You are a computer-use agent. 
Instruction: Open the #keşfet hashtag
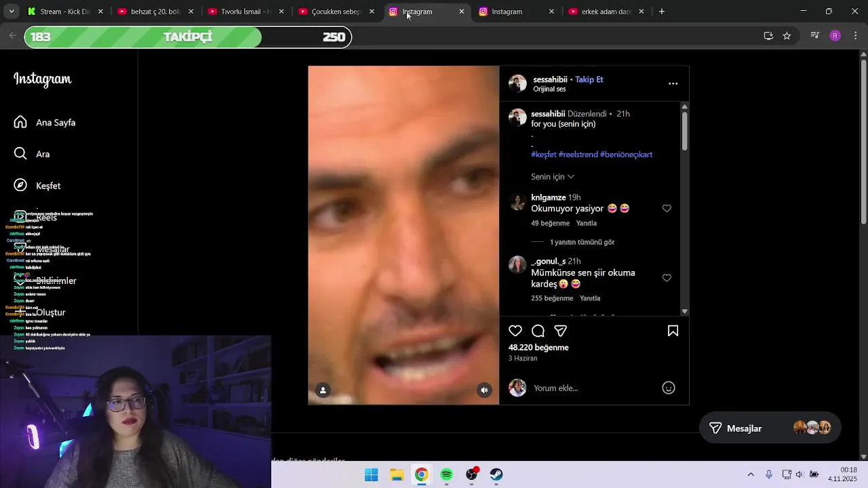(544, 155)
